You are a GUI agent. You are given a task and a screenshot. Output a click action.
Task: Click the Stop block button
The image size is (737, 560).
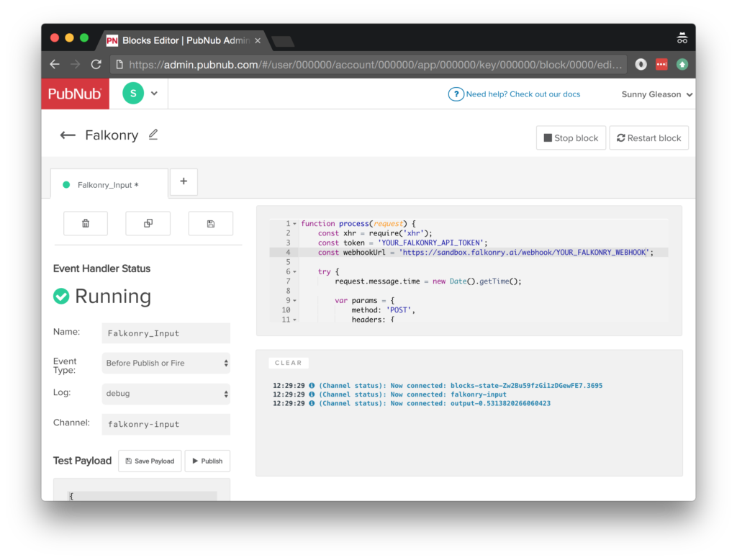(571, 137)
